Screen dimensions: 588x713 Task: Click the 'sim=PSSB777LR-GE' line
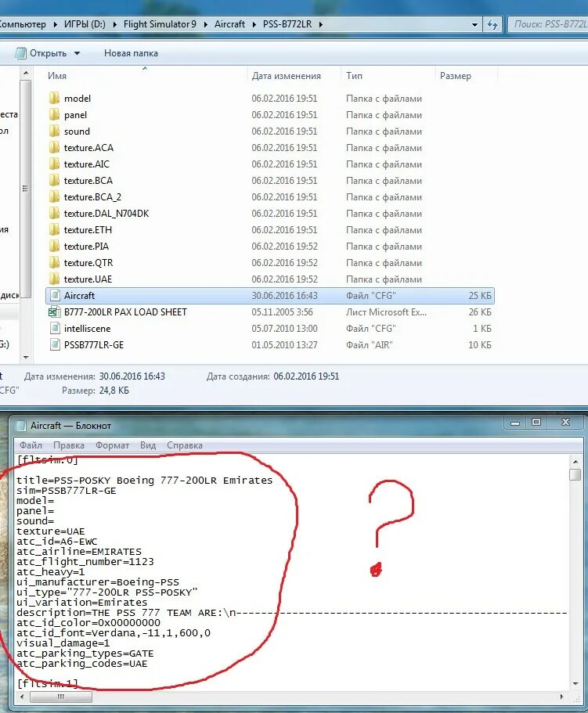(x=67, y=491)
